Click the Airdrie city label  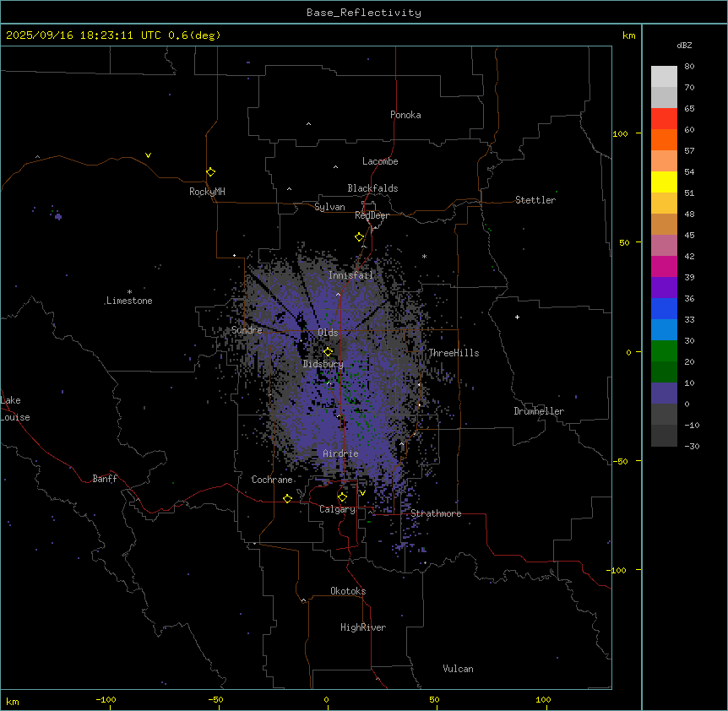(340, 454)
